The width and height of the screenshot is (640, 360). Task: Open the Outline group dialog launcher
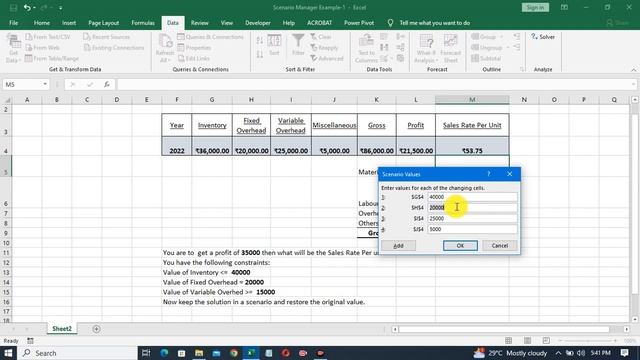(x=522, y=69)
